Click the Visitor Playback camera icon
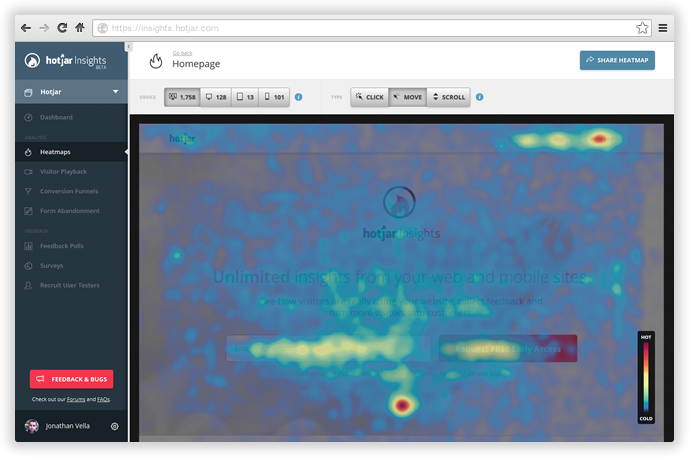Viewport: 689px width, 457px height. [x=29, y=172]
